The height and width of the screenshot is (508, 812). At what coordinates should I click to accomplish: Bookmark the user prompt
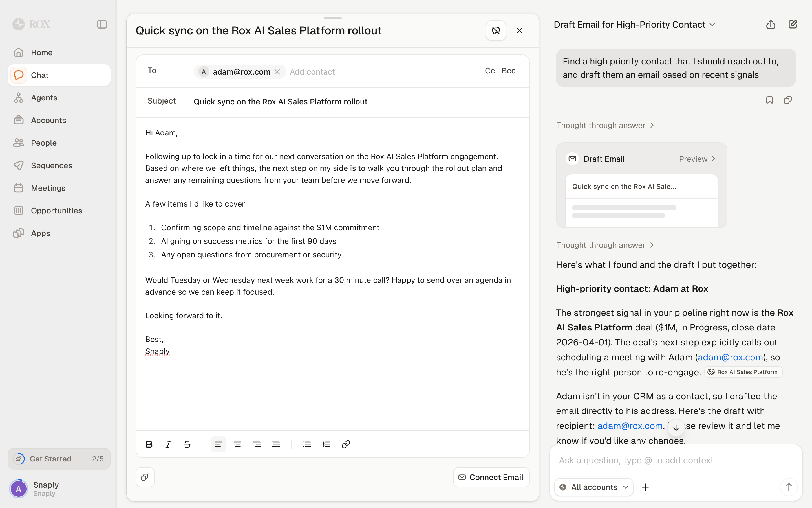[769, 100]
